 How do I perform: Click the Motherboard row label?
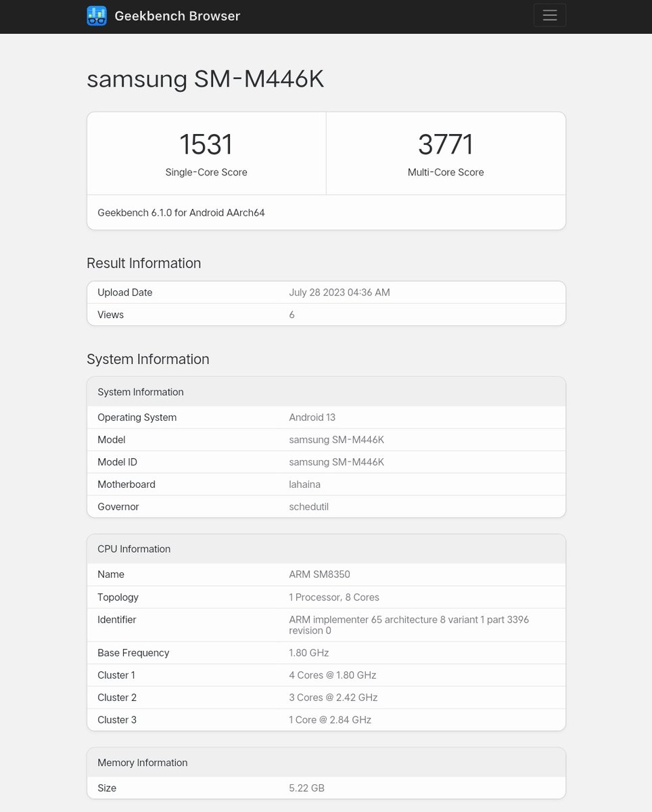click(126, 484)
